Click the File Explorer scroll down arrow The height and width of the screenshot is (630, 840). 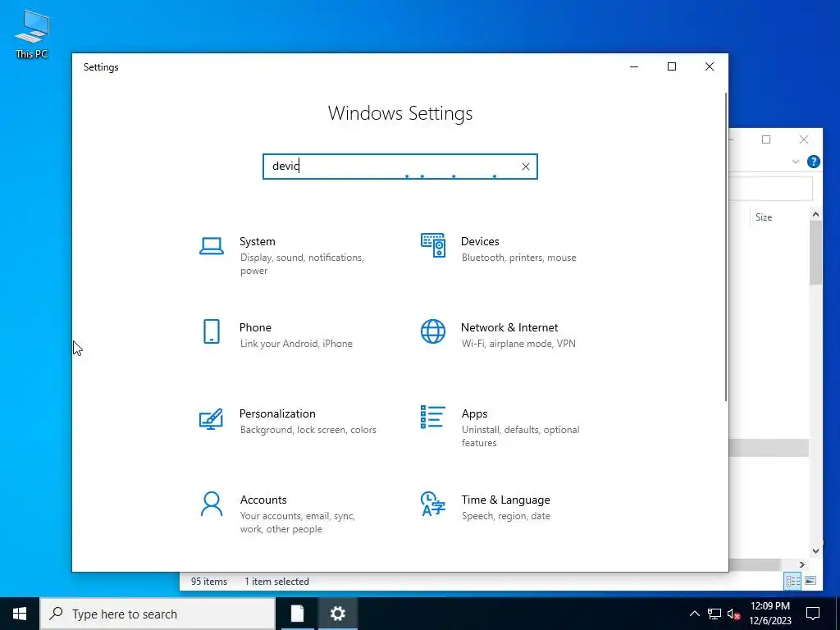(x=815, y=550)
